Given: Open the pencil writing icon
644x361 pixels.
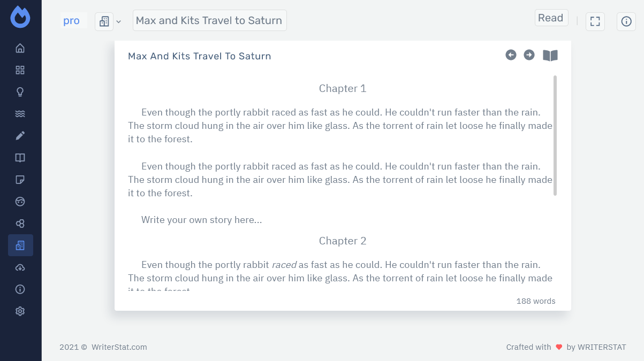Looking at the screenshot, I should 20,136.
